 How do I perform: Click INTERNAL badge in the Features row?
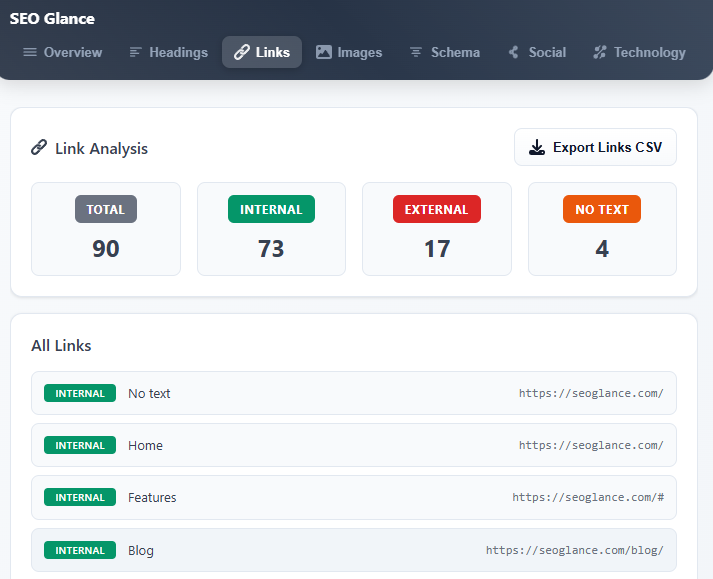tap(80, 498)
